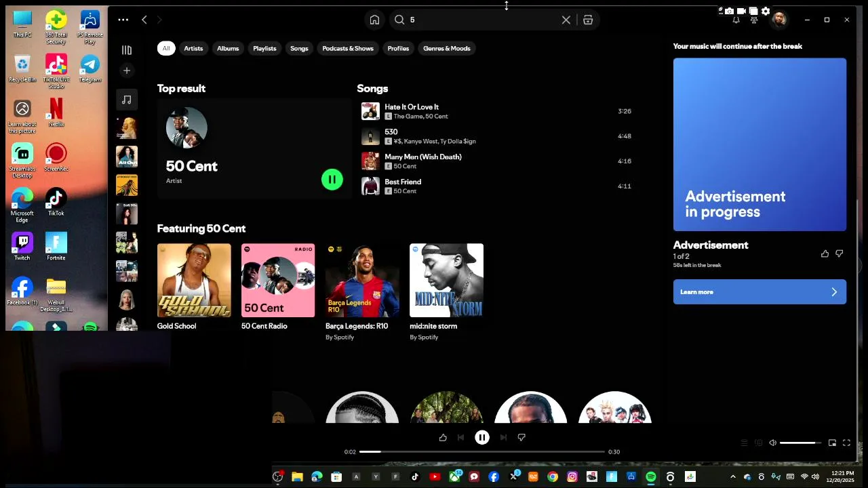Pause playback in the bottom player
The width and height of the screenshot is (868, 488).
coord(482,438)
